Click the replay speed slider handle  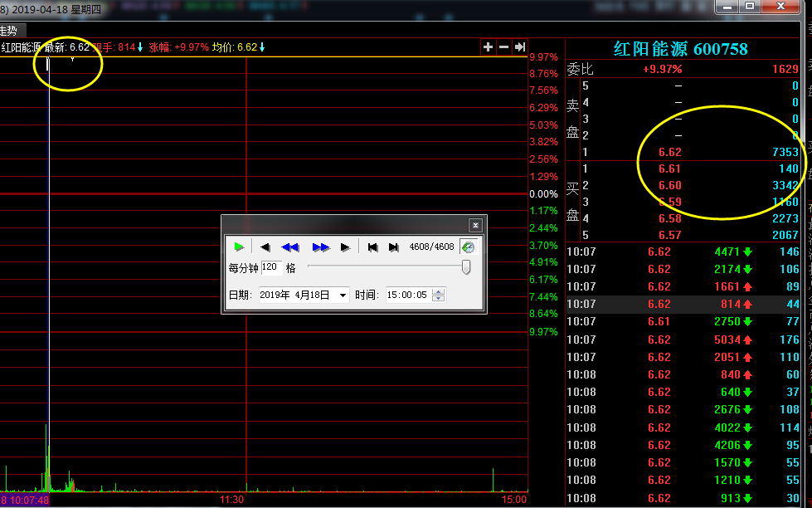(466, 267)
